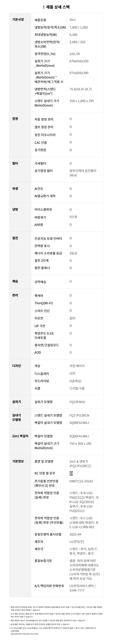Select the 필터 category label
The width and height of the screenshot is (113, 644).
(x=15, y=163)
